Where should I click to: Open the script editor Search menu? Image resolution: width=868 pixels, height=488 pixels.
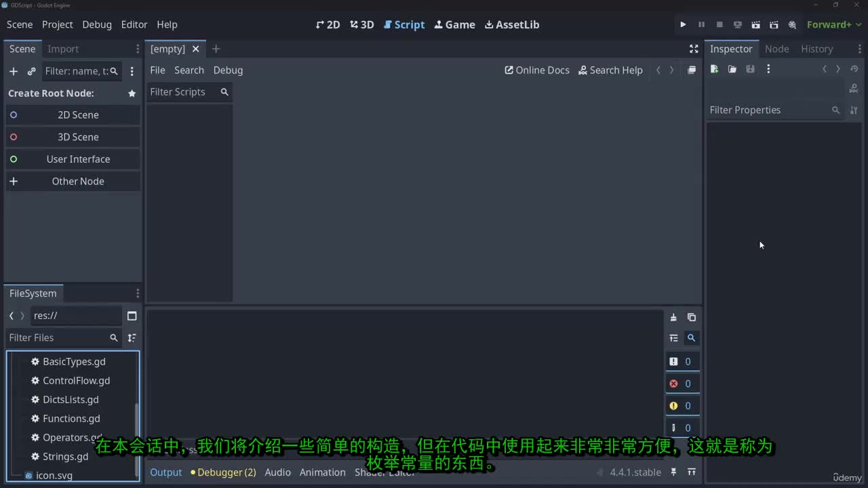(x=189, y=70)
